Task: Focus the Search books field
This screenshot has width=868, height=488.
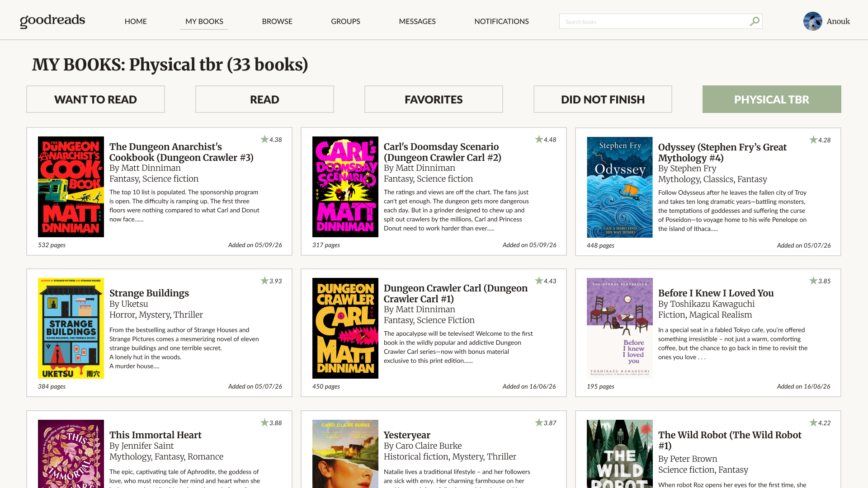Action: click(x=660, y=21)
